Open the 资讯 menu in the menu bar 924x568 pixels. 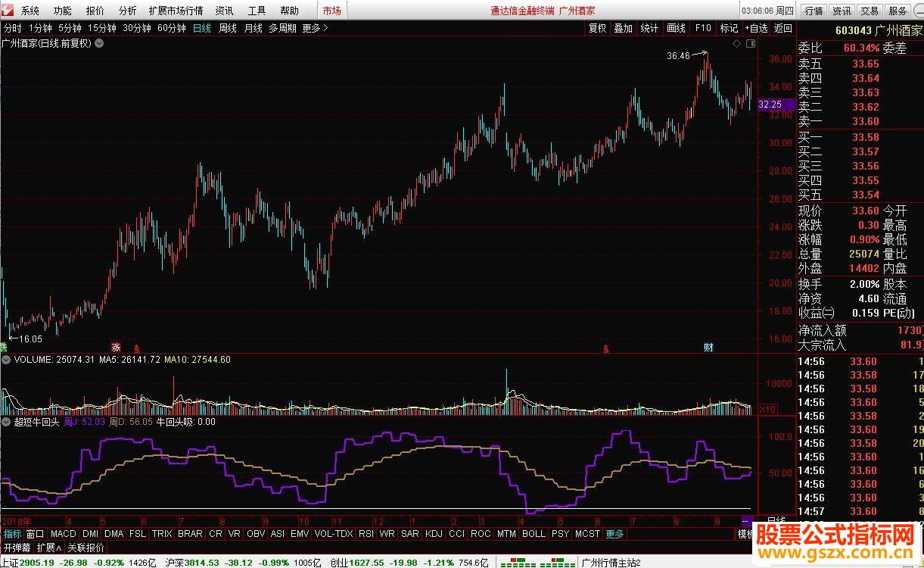coord(224,11)
